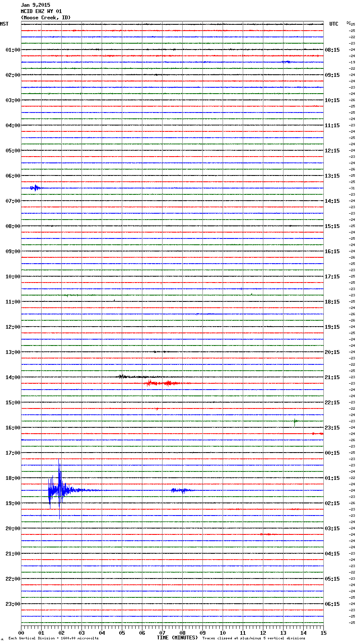Select the 'MCID EHZ WY 01' station code

point(41,11)
